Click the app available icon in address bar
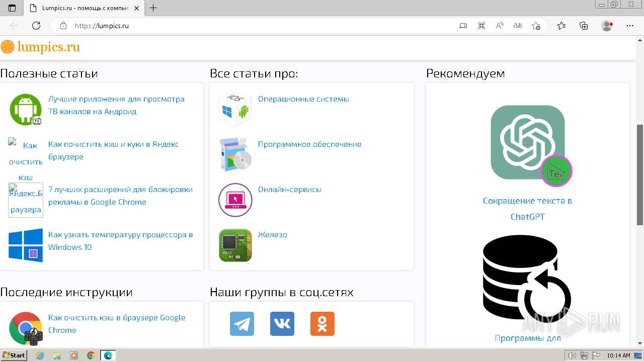This screenshot has width=644, height=362. pyautogui.click(x=463, y=26)
